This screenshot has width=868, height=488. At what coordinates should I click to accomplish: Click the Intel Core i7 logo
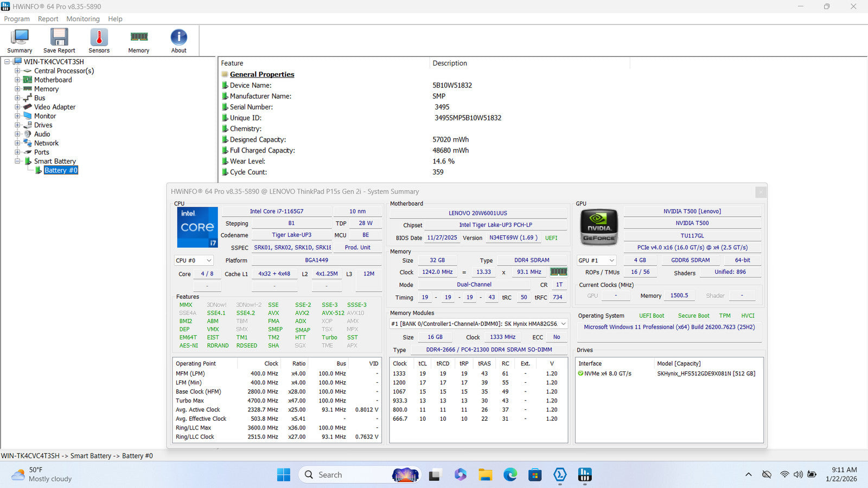pos(197,227)
